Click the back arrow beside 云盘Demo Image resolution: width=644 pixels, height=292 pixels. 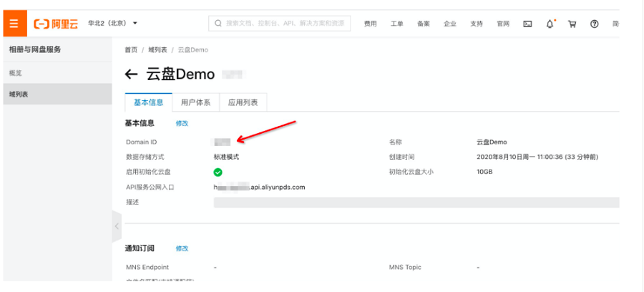(131, 74)
